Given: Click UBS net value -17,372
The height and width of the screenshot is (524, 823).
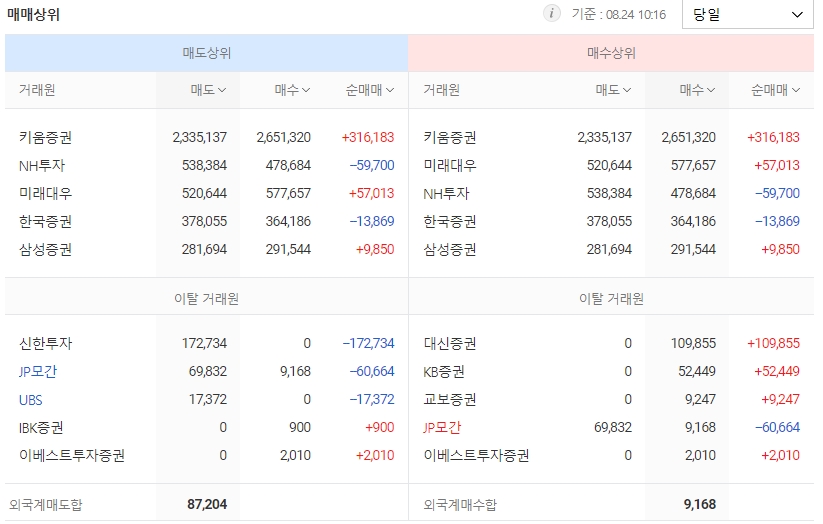Looking at the screenshot, I should coord(372,400).
